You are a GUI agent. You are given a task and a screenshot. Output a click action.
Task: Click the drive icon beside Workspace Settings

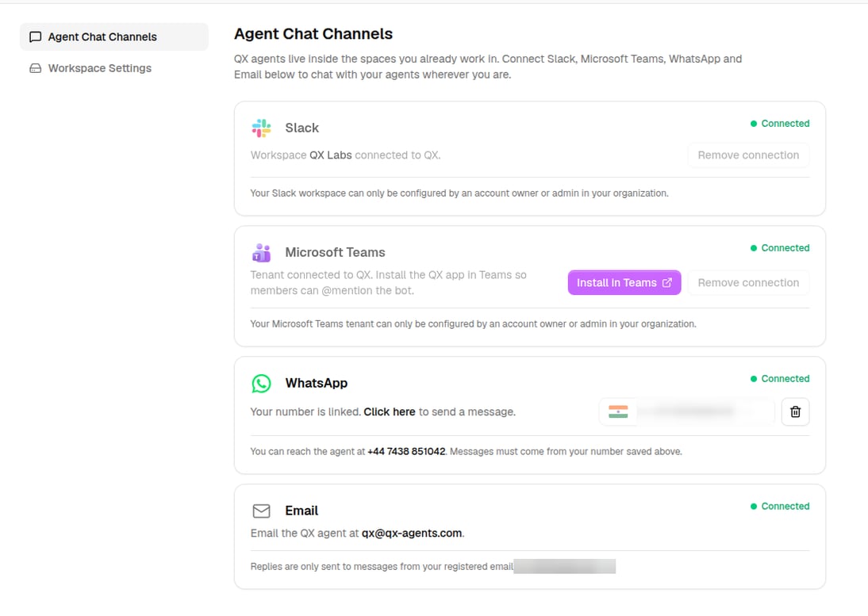click(x=36, y=68)
